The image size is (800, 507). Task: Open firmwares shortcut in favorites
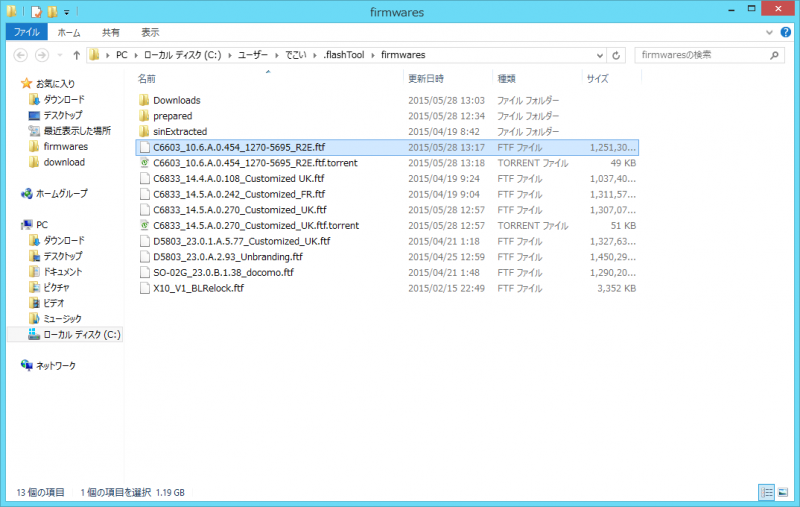click(65, 147)
